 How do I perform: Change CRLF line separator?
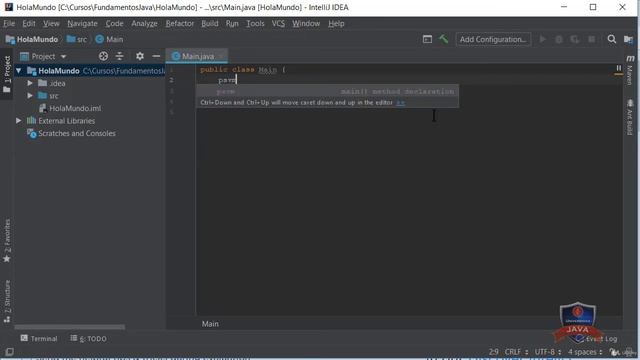(x=516, y=352)
